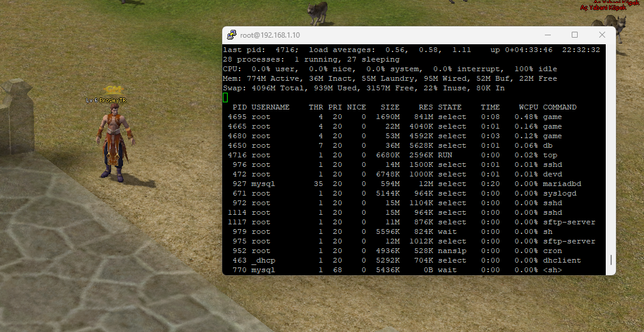This screenshot has height=332, width=644.
Task: Click the PuTTY icon in the title bar
Action: click(x=231, y=35)
